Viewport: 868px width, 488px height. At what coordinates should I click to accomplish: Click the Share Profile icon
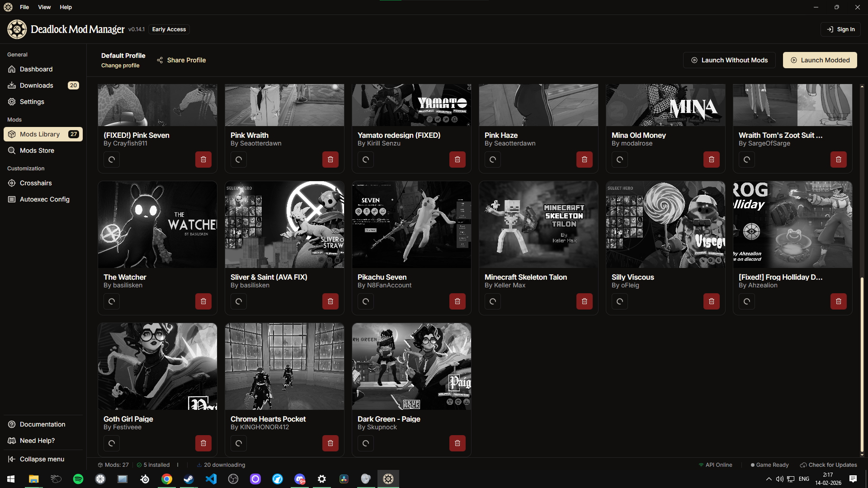[160, 60]
